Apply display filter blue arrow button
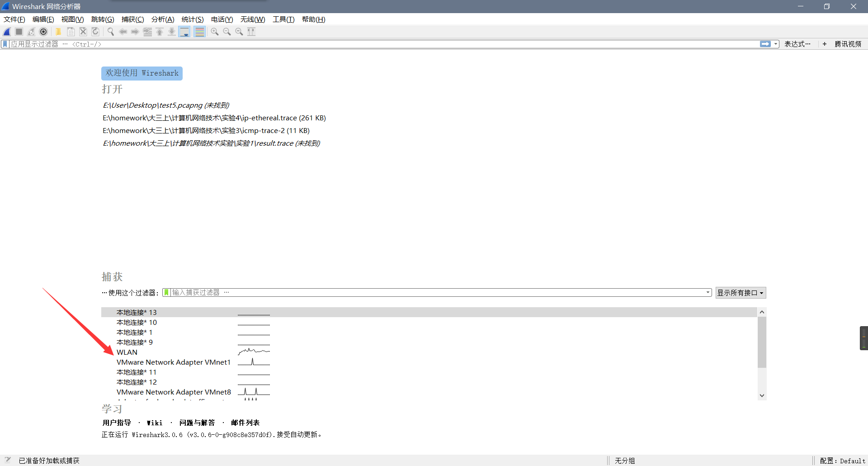The height and width of the screenshot is (466, 868). pyautogui.click(x=765, y=44)
